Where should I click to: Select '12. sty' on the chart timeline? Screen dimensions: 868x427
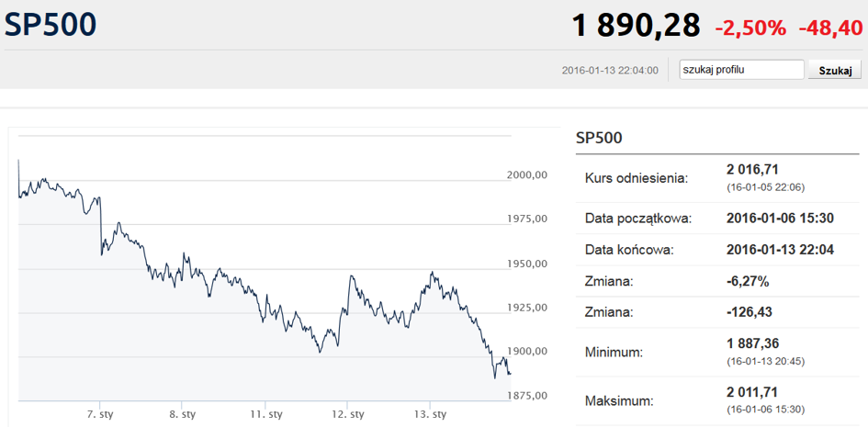coord(348,414)
